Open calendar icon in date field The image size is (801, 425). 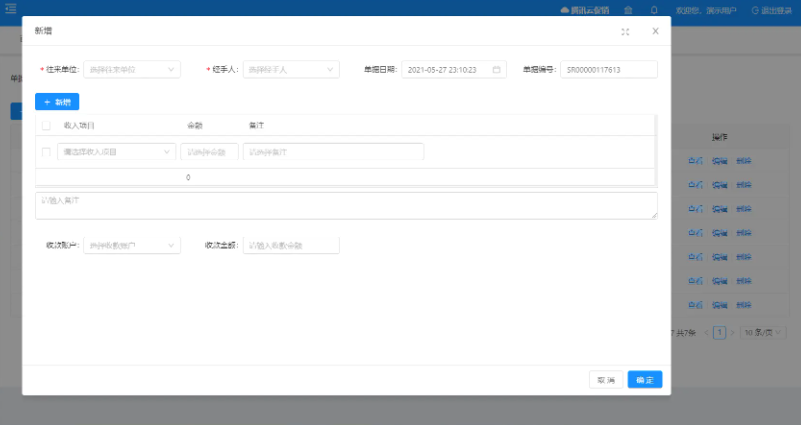pos(497,69)
